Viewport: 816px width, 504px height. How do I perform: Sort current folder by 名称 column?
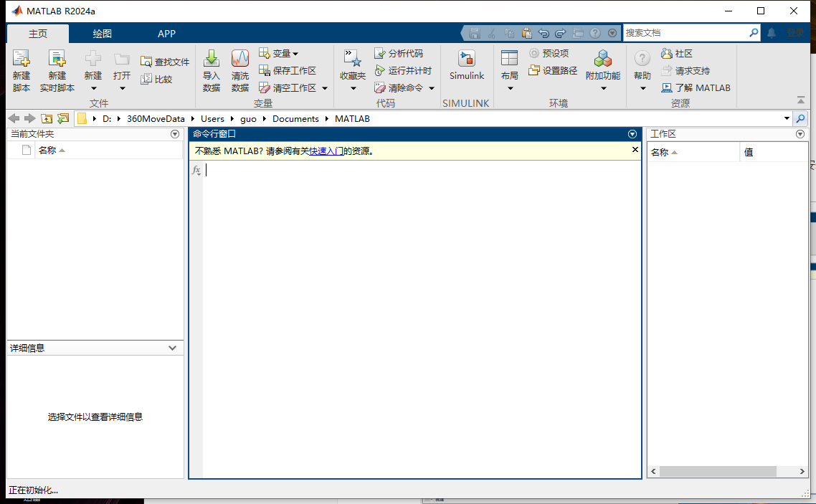click(109, 151)
